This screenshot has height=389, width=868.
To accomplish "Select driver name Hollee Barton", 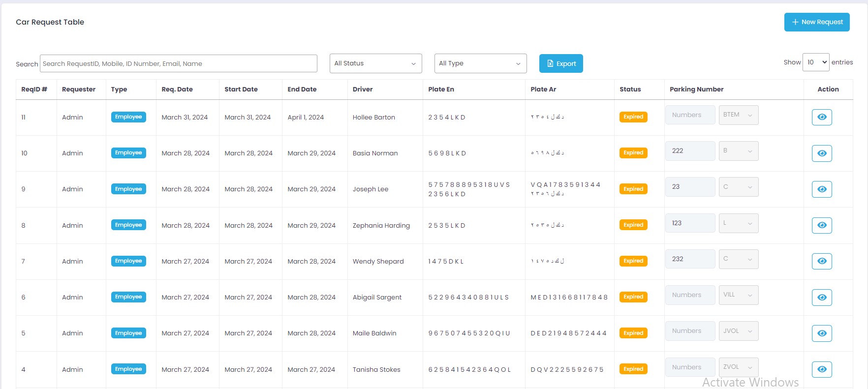I will 374,118.
